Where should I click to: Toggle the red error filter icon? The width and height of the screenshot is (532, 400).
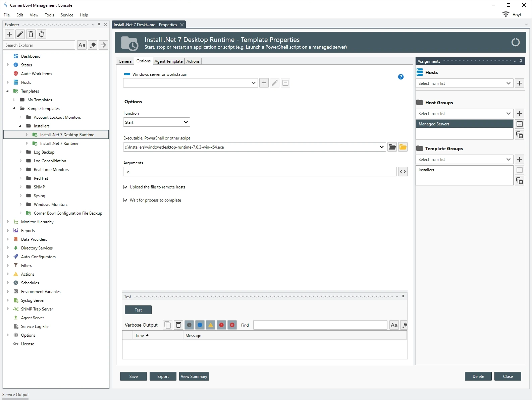tap(221, 325)
